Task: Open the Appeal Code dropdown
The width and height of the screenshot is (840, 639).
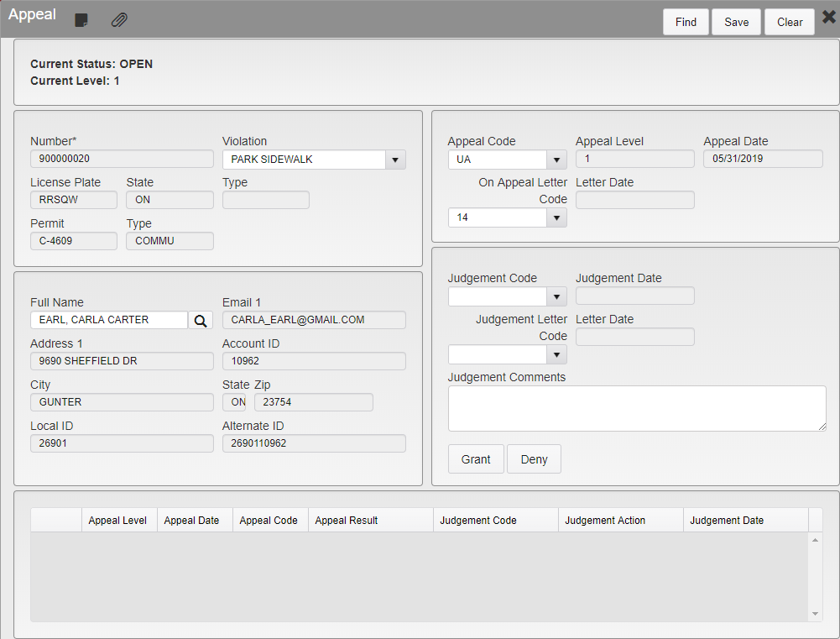Action: [556, 160]
